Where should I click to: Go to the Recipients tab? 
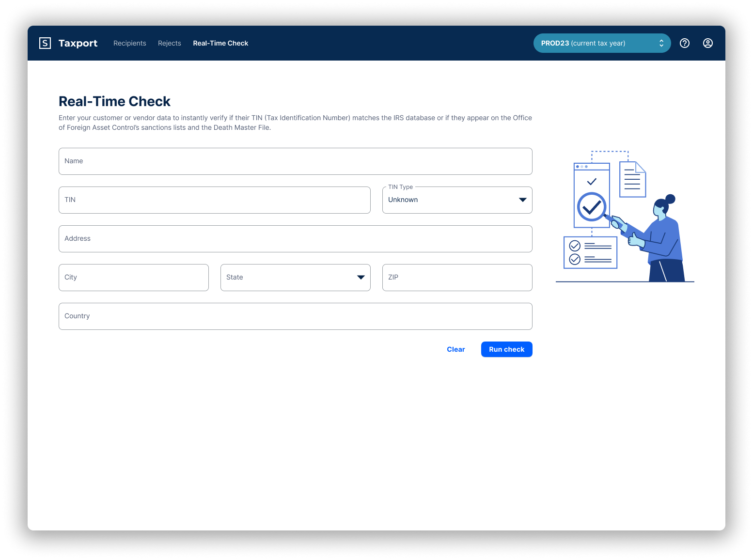pos(130,43)
